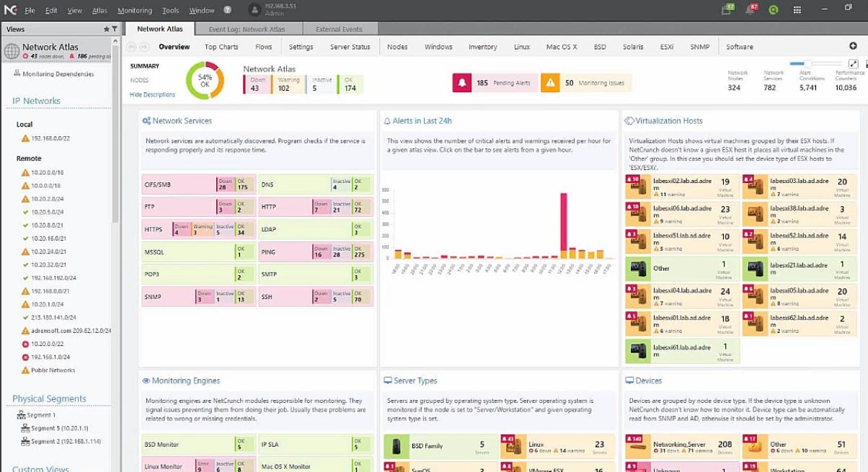Click the labesxi02 host icon
This screenshot has height=472, width=868.
click(x=638, y=185)
